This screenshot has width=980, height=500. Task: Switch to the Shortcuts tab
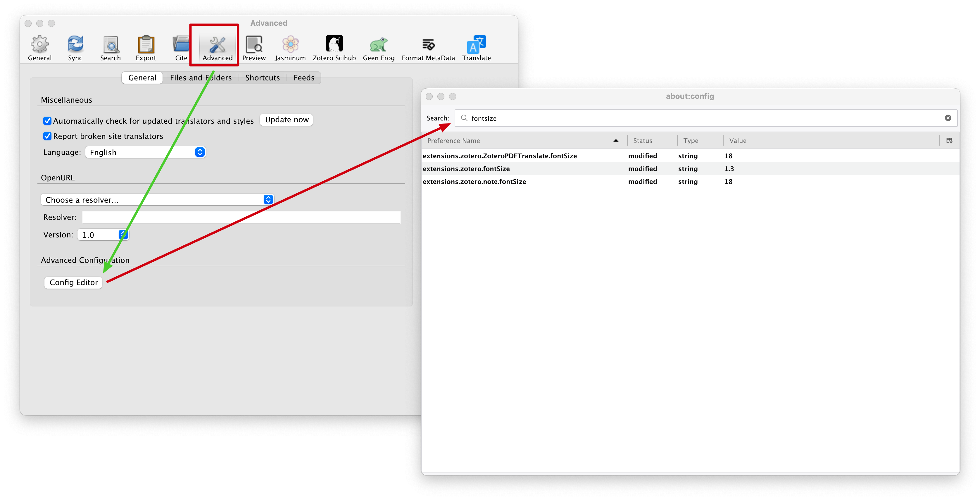pos(263,77)
